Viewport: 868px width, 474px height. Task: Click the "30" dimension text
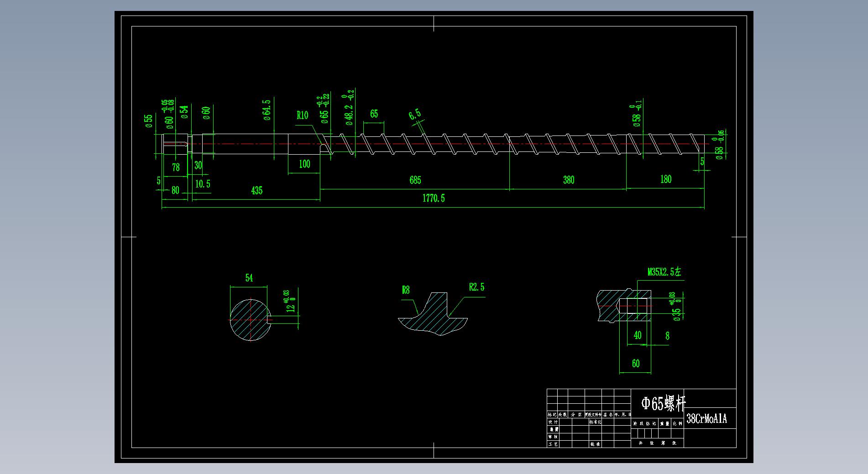click(x=198, y=165)
